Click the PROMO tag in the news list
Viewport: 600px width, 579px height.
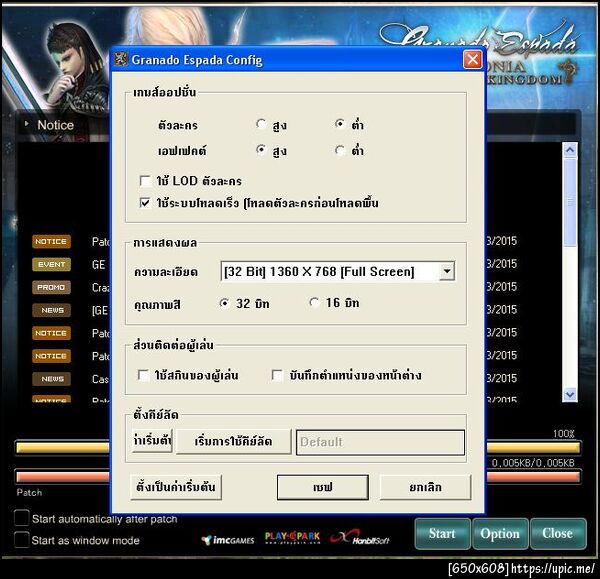click(51, 287)
